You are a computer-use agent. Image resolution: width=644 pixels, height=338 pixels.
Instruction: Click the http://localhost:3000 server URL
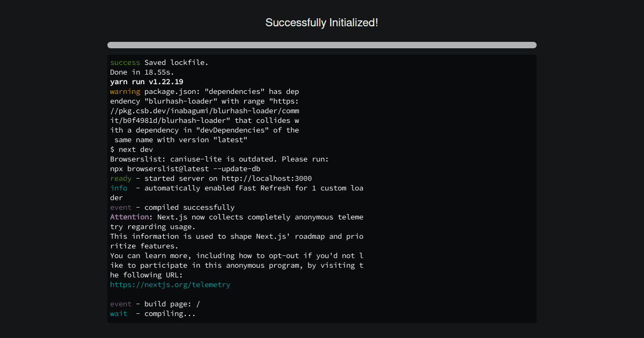(x=266, y=179)
